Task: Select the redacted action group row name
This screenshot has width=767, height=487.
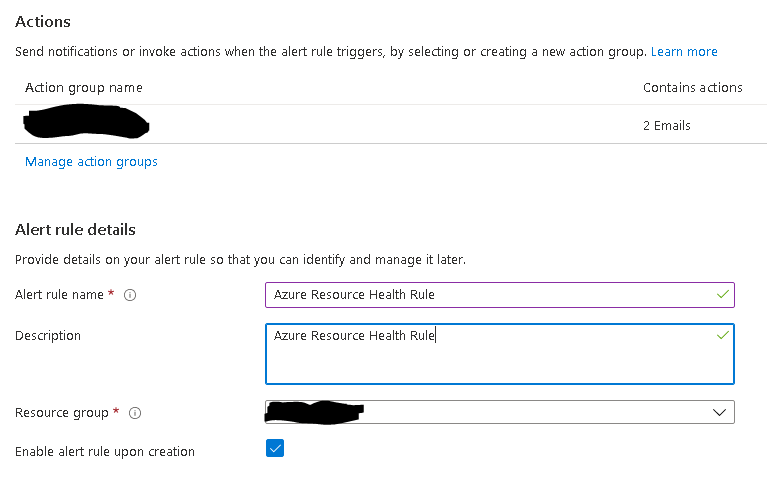Action: (87, 121)
